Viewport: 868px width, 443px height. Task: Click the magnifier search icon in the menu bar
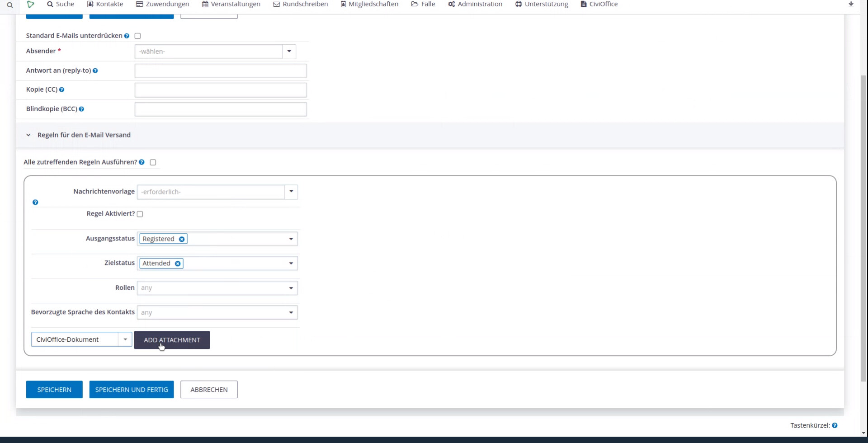pyautogui.click(x=9, y=5)
